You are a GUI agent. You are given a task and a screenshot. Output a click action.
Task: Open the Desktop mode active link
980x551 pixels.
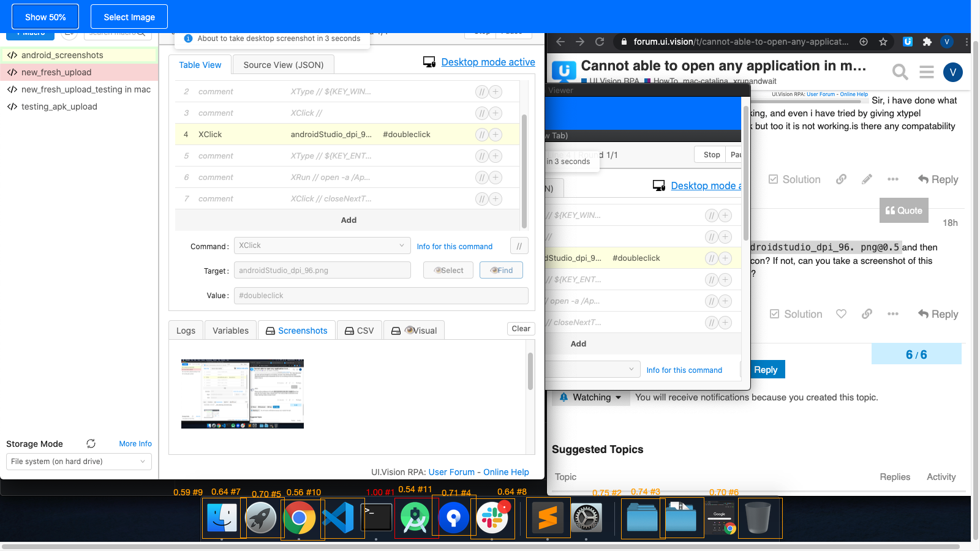(488, 62)
